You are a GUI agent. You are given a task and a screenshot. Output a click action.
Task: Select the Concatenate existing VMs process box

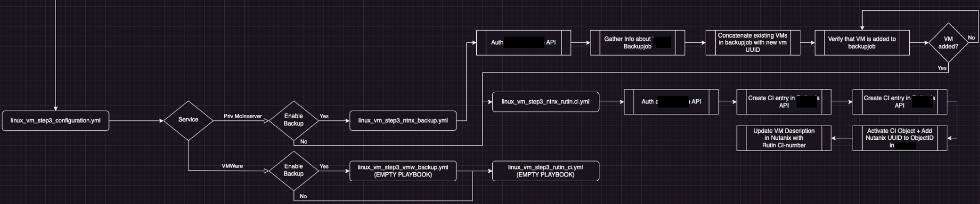point(753,43)
